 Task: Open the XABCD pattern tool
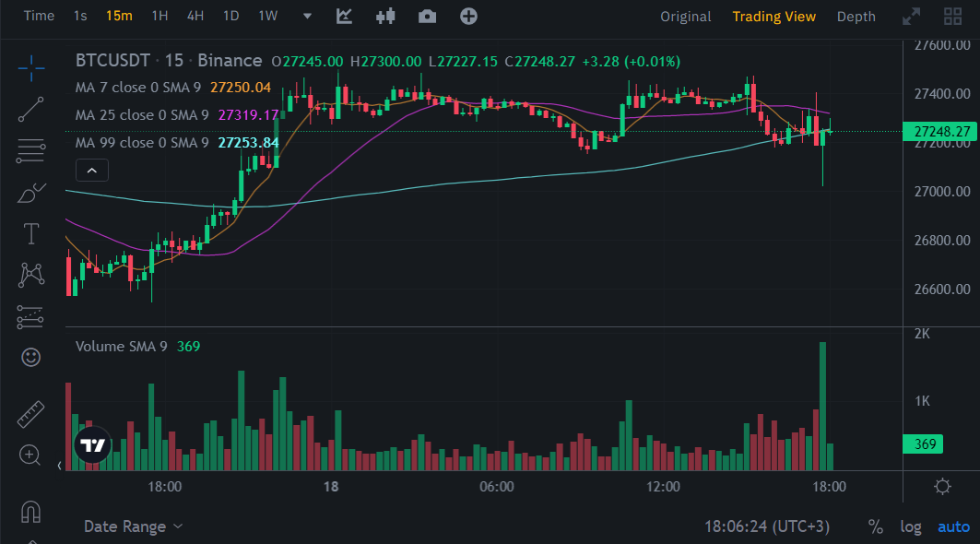pyautogui.click(x=30, y=275)
